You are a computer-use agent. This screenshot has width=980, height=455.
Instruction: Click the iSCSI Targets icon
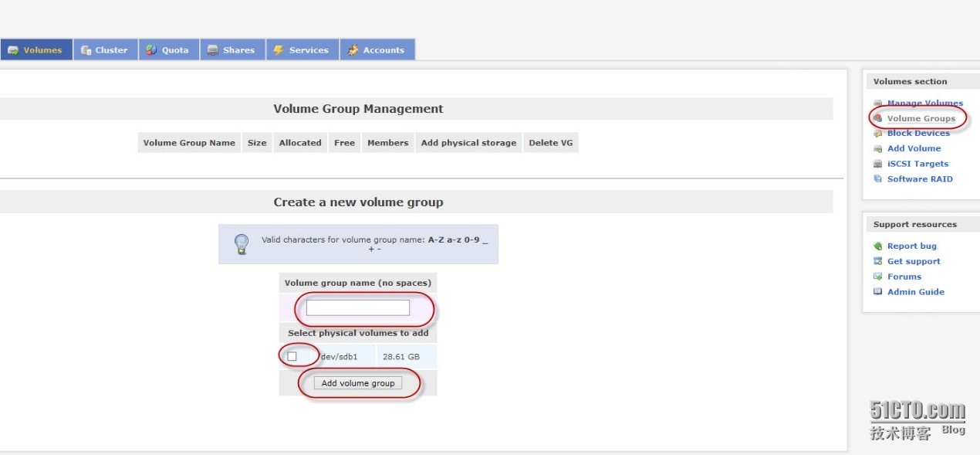click(x=877, y=164)
